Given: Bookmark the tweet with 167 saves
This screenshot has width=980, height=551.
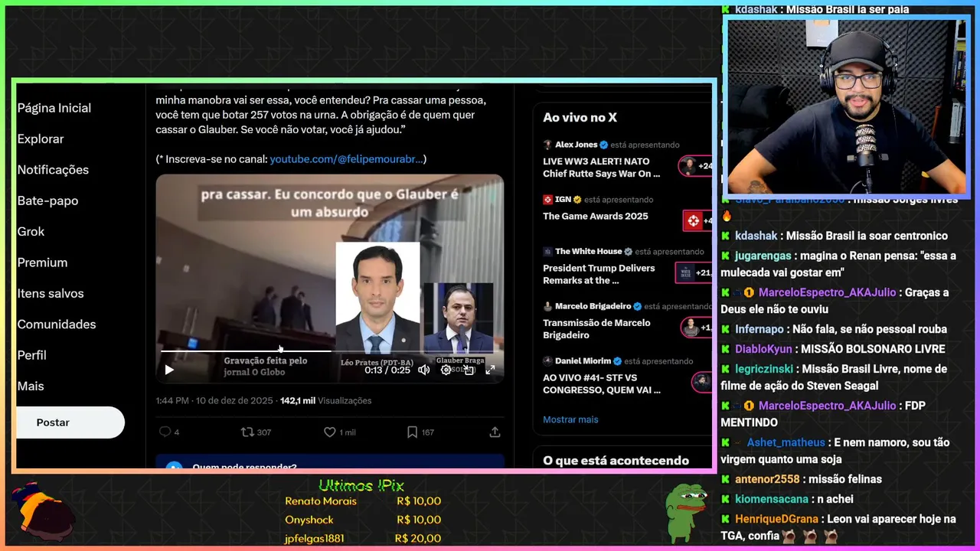Looking at the screenshot, I should [420, 432].
